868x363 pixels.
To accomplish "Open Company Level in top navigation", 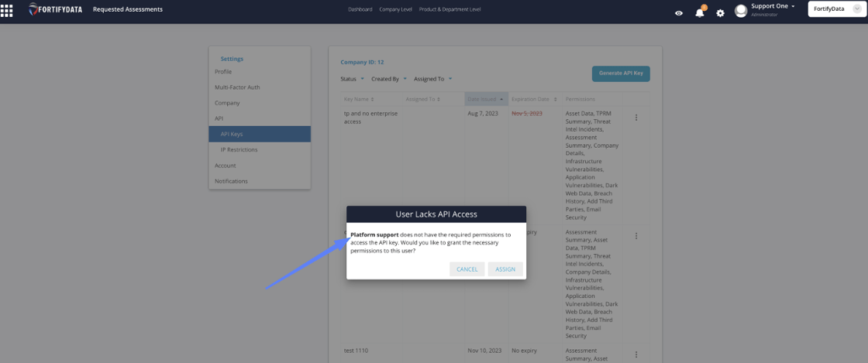I will (395, 9).
